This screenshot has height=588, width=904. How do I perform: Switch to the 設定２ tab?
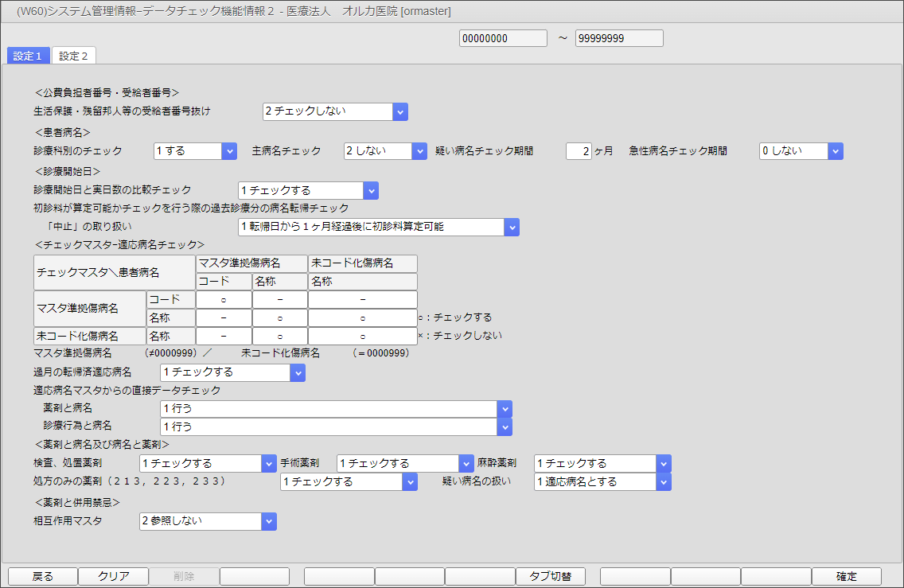(73, 56)
